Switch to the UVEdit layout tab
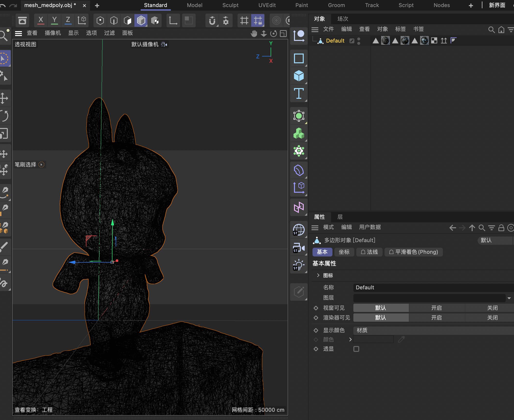The width and height of the screenshot is (514, 420). [x=267, y=5]
